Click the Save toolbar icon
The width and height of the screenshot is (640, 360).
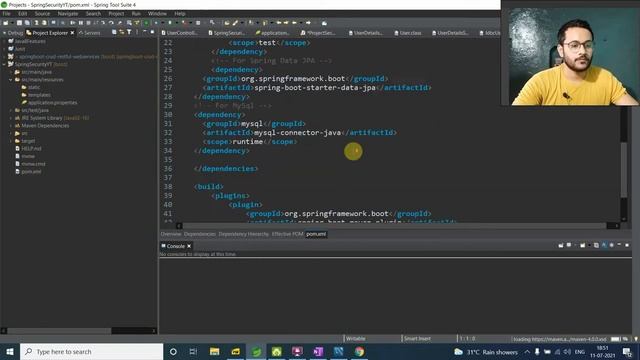[19, 23]
